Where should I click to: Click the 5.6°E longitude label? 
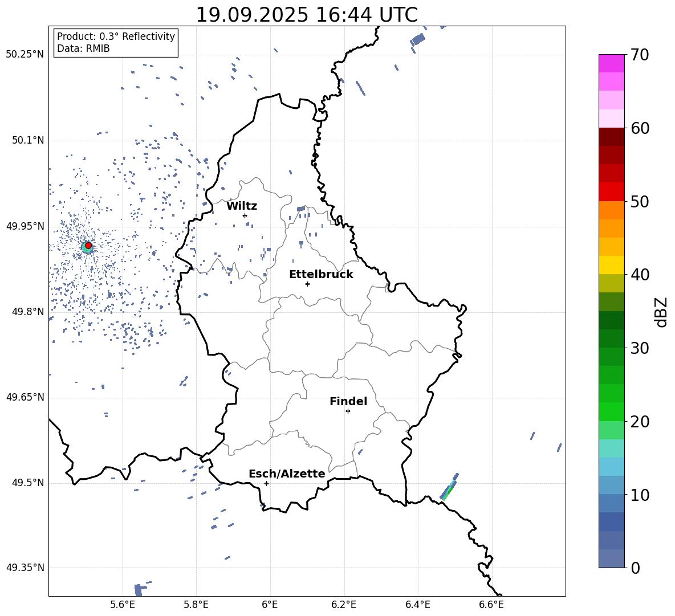tap(123, 605)
